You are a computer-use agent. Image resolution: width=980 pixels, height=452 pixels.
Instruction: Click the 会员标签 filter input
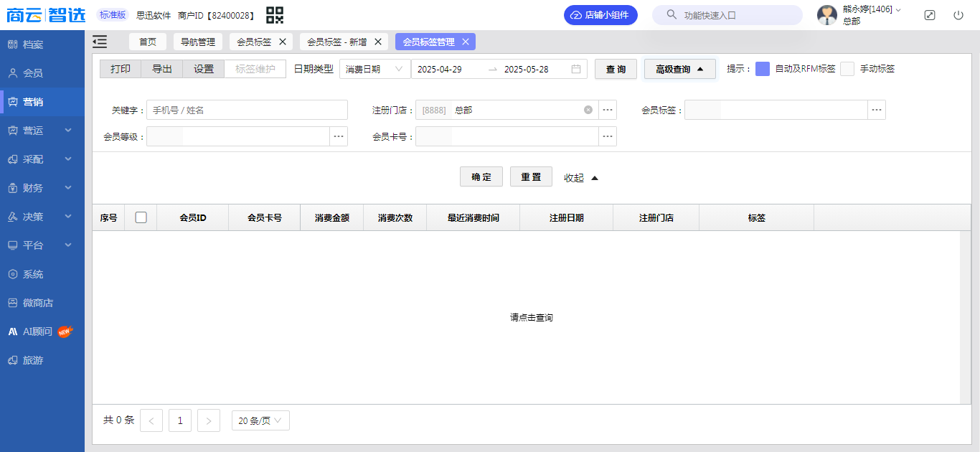pos(776,110)
